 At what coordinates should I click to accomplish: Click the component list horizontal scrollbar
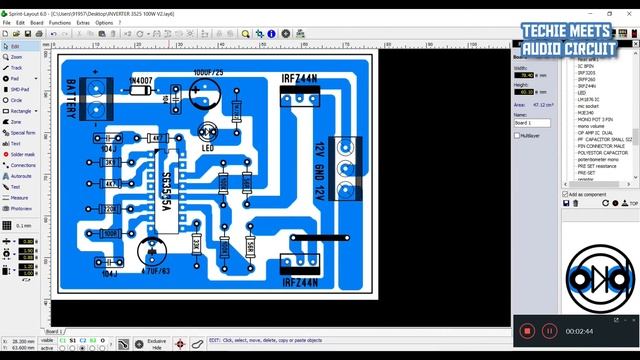click(597, 184)
